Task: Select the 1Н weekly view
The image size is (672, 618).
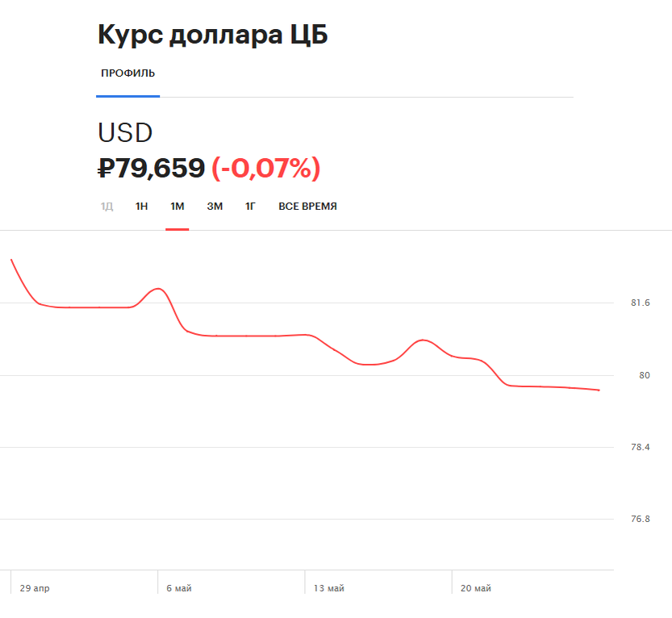Action: point(141,206)
